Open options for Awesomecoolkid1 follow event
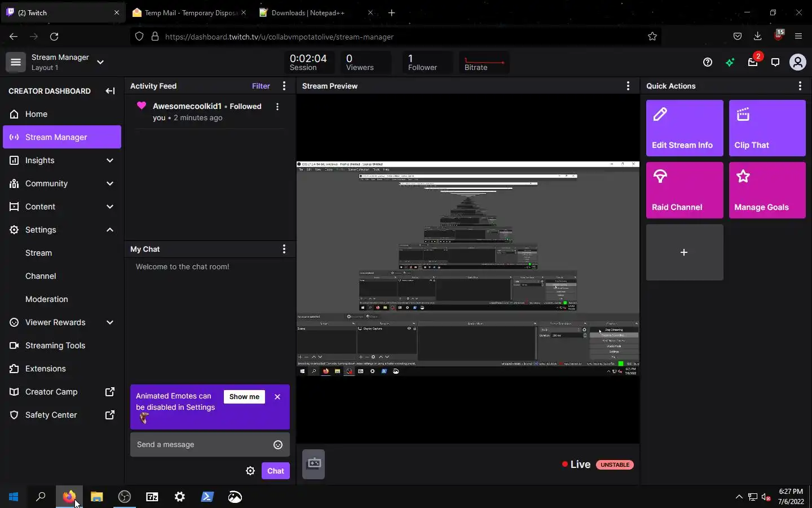 click(x=277, y=106)
